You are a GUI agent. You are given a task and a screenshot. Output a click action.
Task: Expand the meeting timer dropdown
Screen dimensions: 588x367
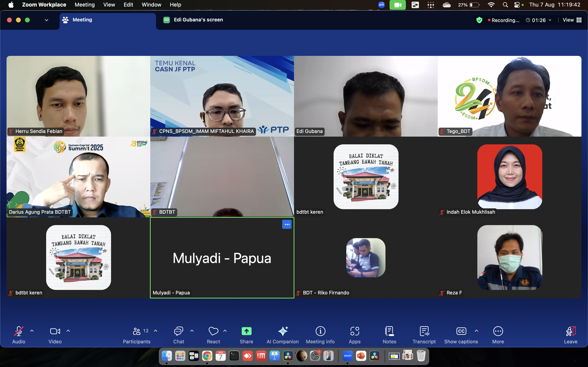(550, 20)
